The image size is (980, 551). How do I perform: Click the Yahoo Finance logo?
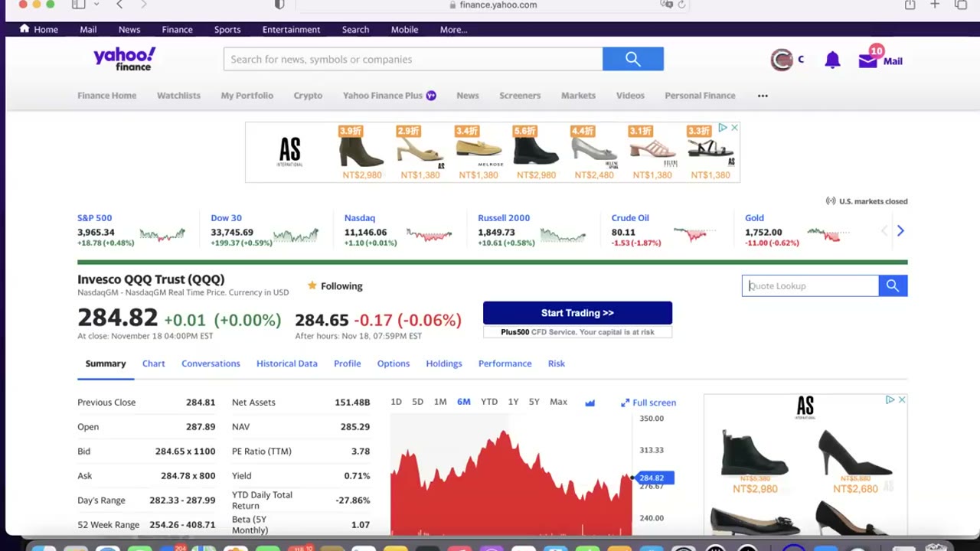pyautogui.click(x=124, y=59)
